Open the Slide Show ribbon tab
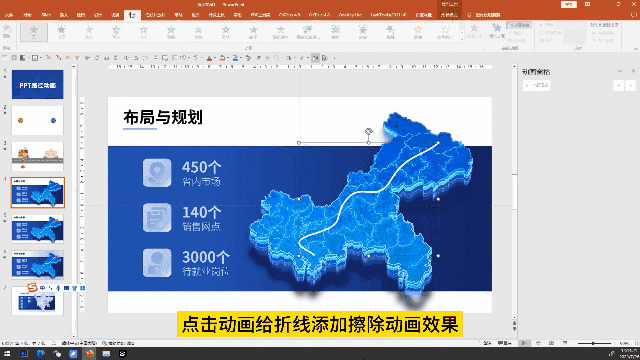This screenshot has width=640, height=360. (155, 15)
